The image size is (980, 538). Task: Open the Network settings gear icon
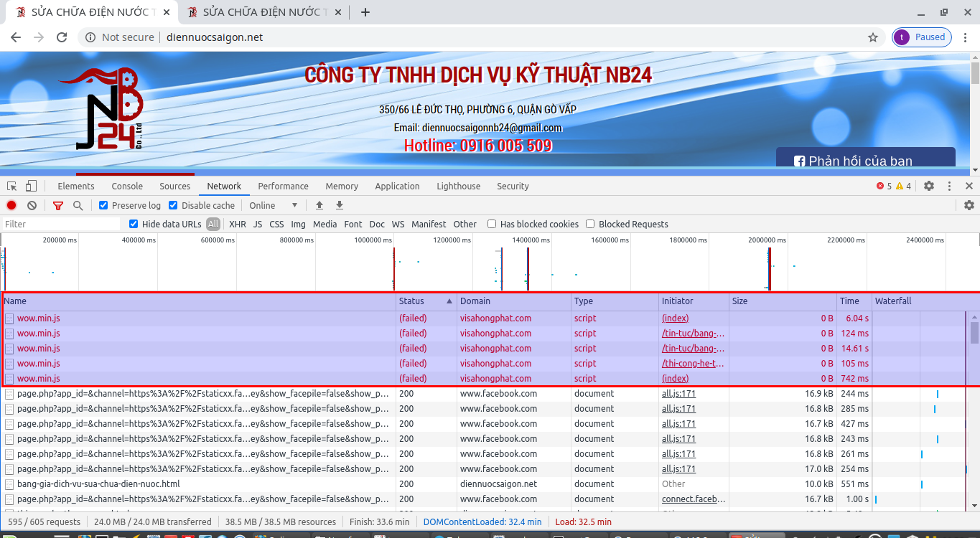coord(969,205)
